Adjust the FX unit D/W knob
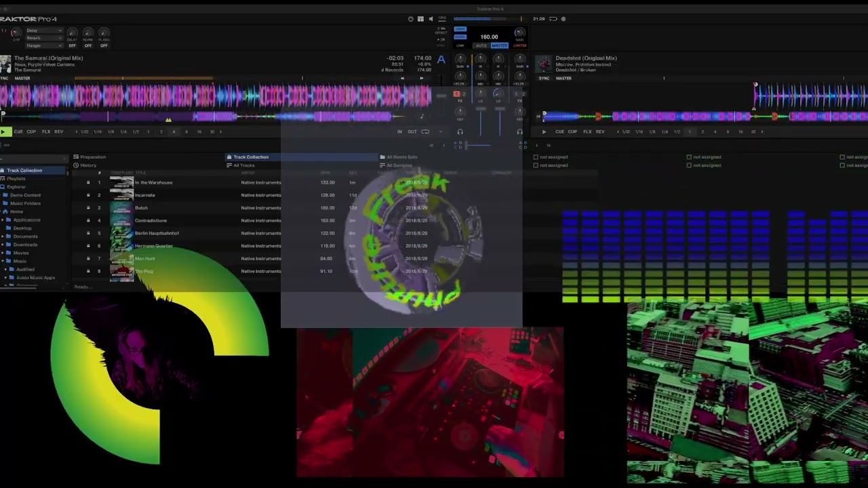 (16, 33)
